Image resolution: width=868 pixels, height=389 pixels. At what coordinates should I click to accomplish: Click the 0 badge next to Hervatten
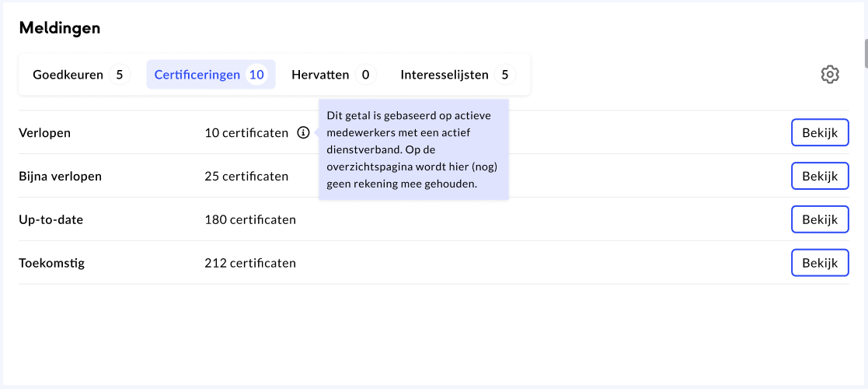(x=365, y=75)
